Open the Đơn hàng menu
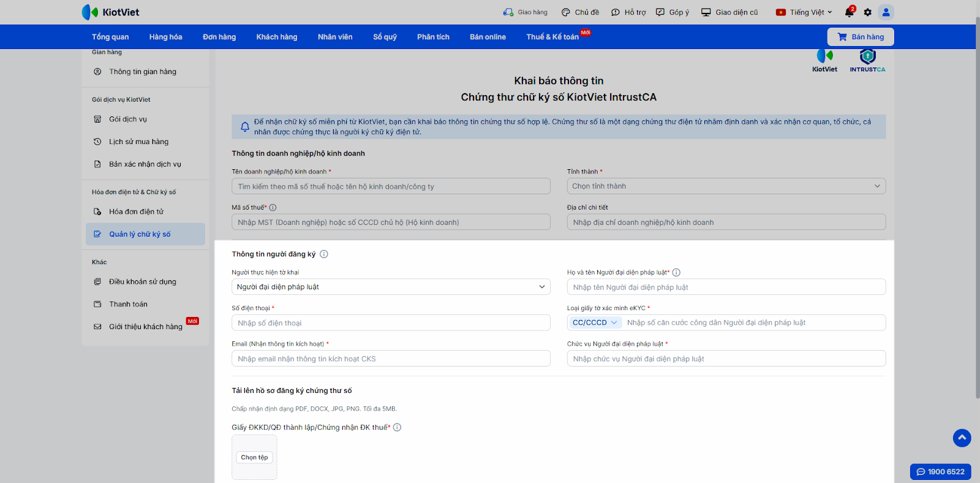Viewport: 980px width, 483px height. [x=219, y=37]
